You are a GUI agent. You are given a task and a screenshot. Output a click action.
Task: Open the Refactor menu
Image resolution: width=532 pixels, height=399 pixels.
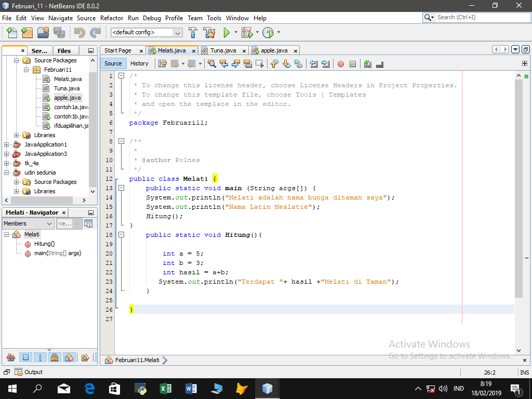(x=111, y=18)
